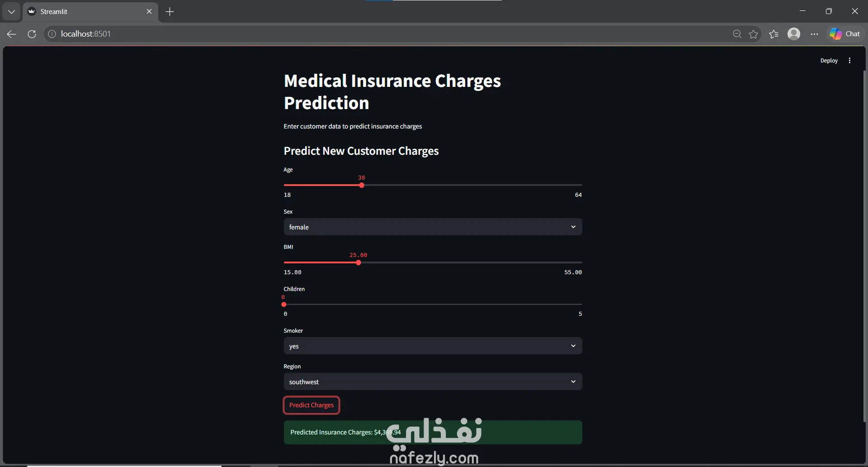Open the browser profile avatar
The height and width of the screenshot is (467, 868).
(x=794, y=34)
